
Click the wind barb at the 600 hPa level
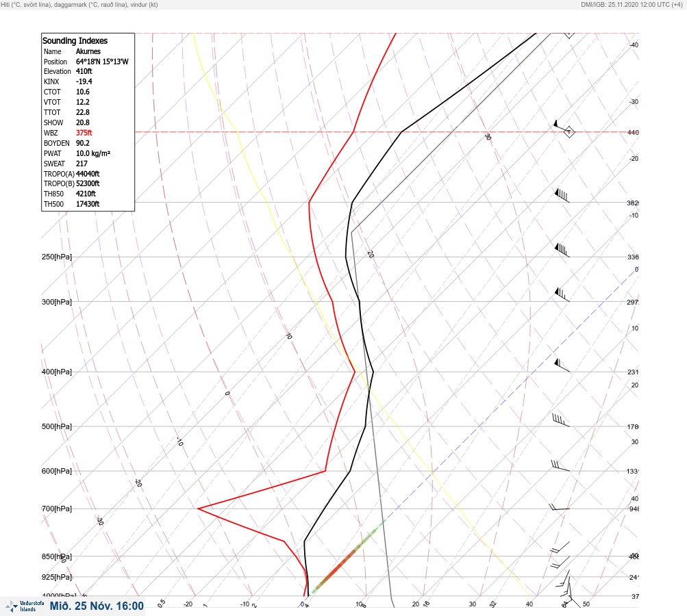(560, 466)
